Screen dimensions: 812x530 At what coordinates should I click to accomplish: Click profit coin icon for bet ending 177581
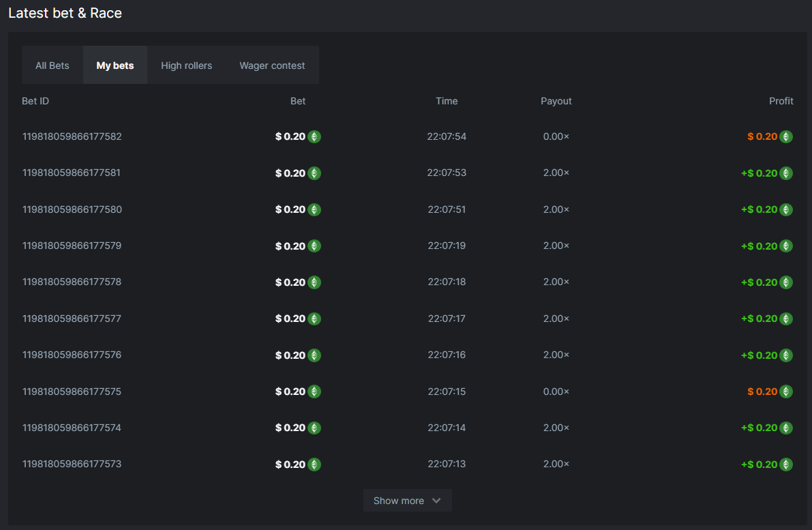pyautogui.click(x=786, y=173)
